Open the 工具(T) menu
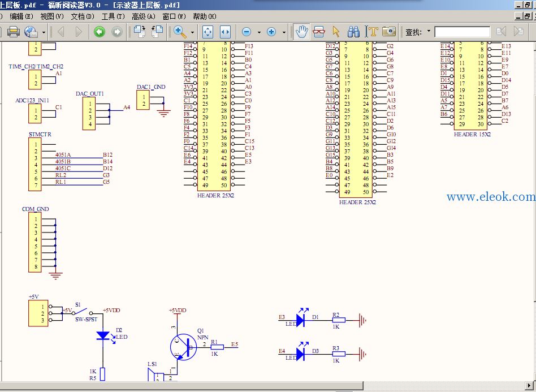 coord(113,16)
